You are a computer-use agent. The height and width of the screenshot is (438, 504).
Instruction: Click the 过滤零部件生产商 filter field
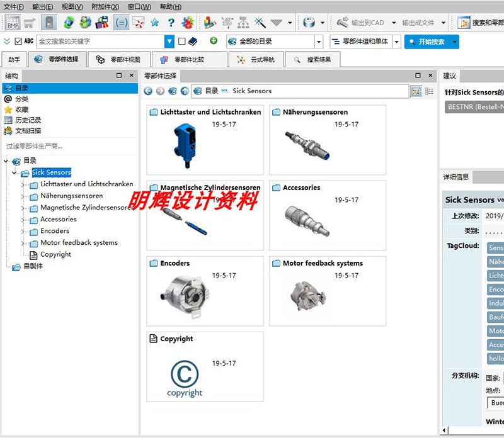70,147
